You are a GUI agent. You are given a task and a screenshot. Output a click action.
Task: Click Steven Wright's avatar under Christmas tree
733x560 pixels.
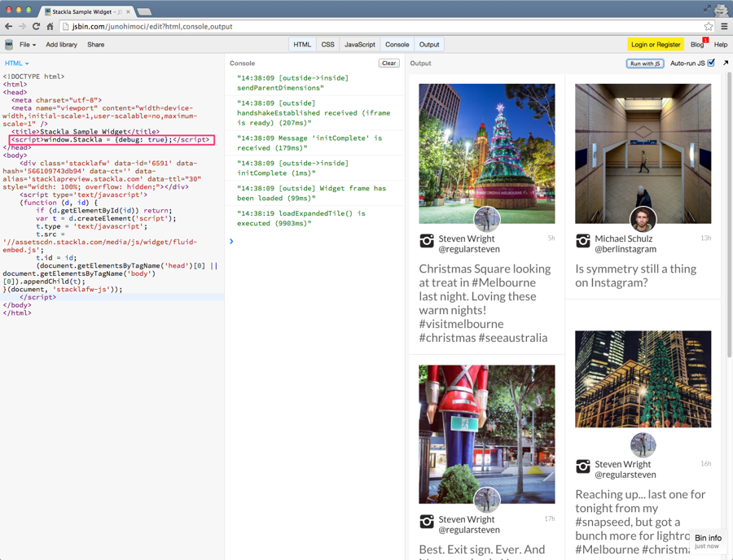[x=487, y=219]
